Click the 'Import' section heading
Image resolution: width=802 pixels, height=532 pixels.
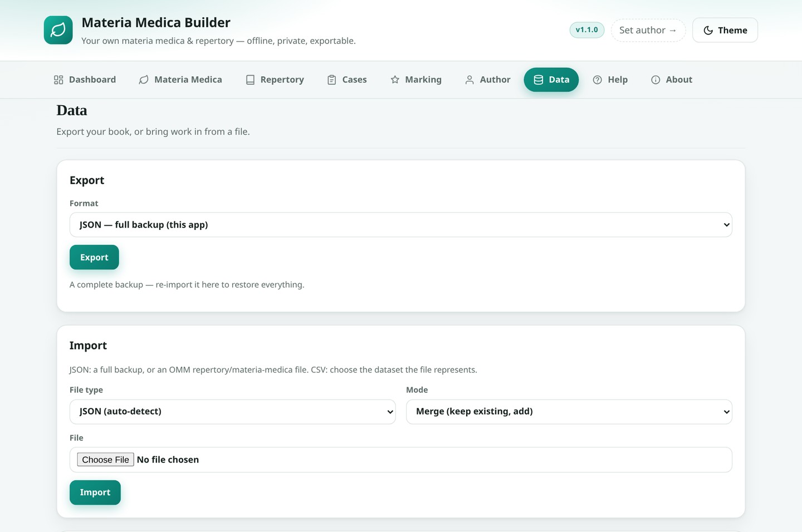tap(88, 346)
